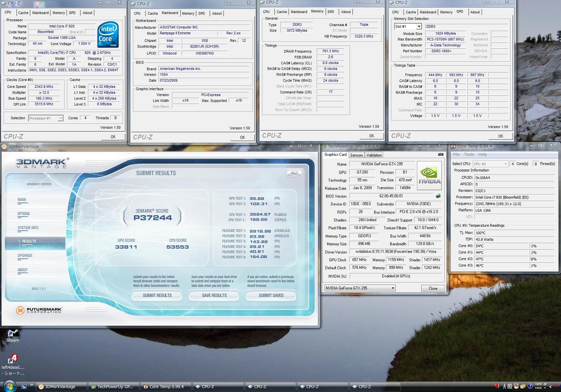Click the SAVE RESULTS button
Screen dimensions: 561x392
214,295
